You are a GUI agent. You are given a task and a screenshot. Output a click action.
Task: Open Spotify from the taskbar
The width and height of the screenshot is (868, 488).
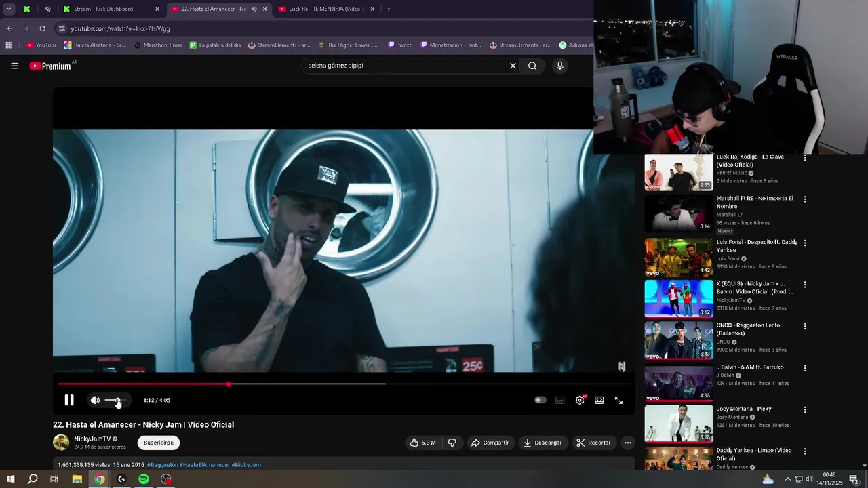click(144, 479)
